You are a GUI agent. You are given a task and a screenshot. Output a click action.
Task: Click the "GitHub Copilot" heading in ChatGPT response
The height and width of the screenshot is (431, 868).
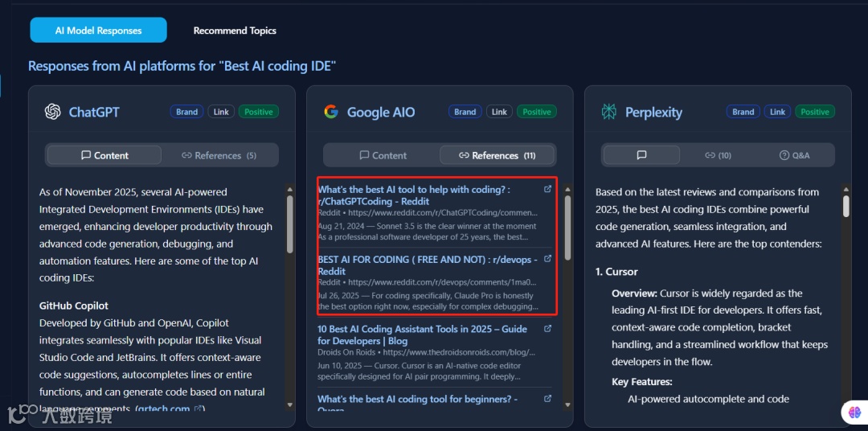tap(74, 306)
